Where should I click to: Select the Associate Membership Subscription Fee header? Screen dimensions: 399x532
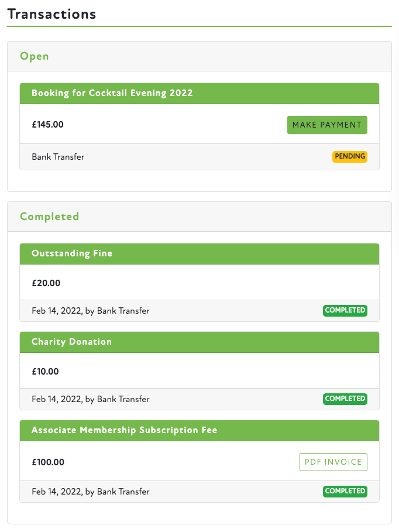click(124, 430)
